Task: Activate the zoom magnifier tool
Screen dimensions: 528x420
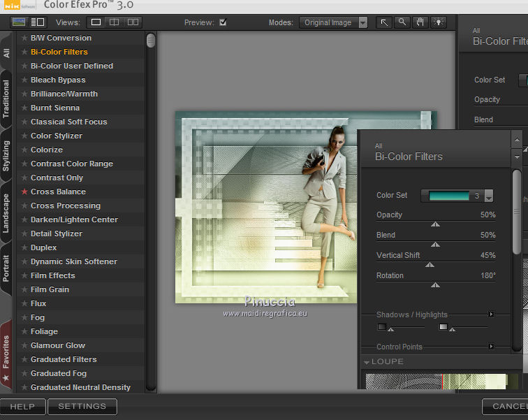Action: click(x=402, y=22)
